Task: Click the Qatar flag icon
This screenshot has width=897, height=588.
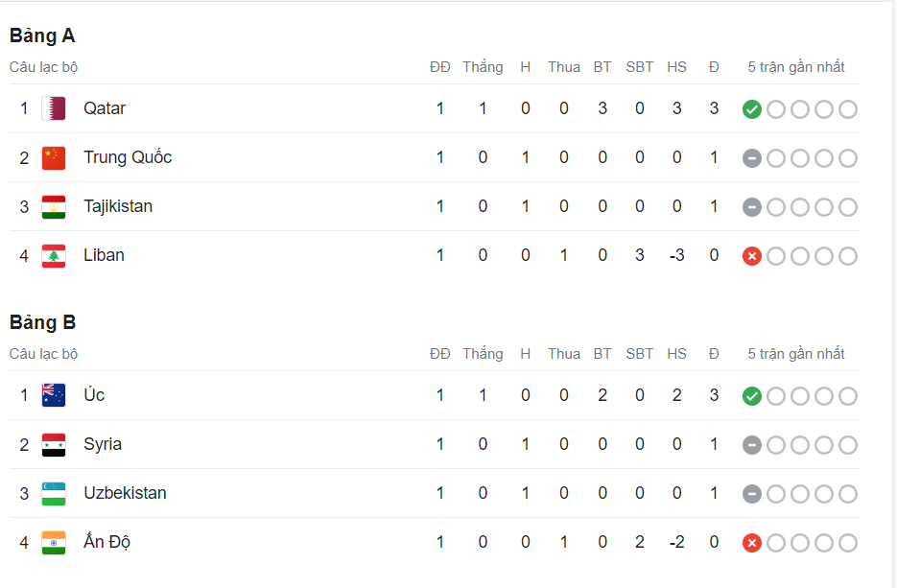Action: (x=54, y=108)
